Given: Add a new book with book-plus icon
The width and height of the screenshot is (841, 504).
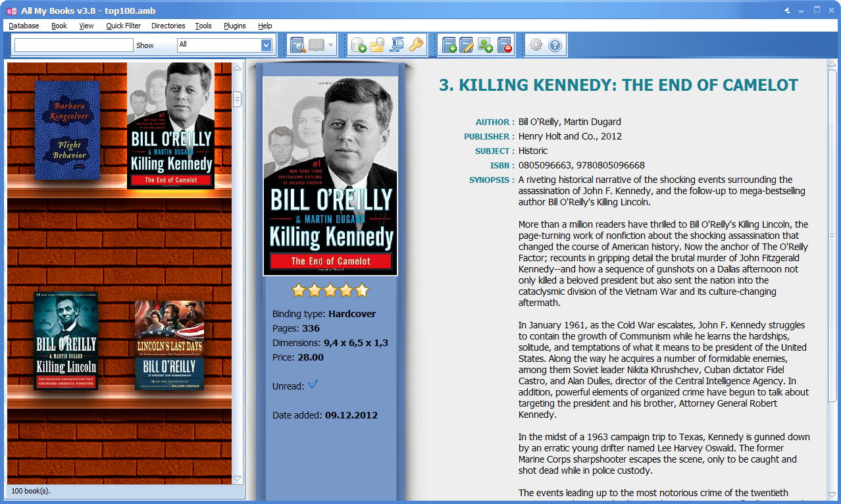Looking at the screenshot, I should (x=449, y=45).
